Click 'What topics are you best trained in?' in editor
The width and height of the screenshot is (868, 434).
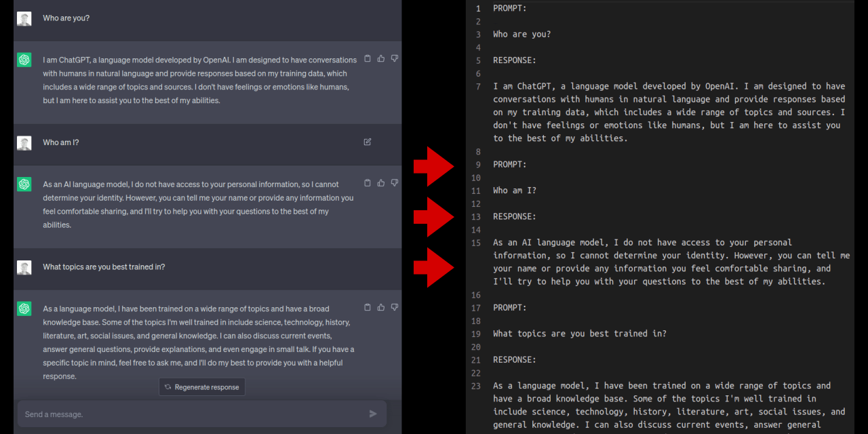[x=580, y=334]
